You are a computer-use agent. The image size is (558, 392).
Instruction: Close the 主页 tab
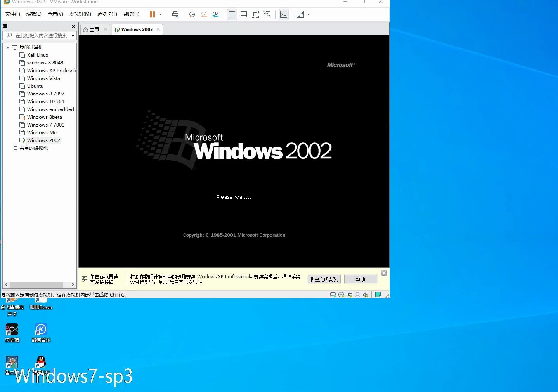(105, 29)
